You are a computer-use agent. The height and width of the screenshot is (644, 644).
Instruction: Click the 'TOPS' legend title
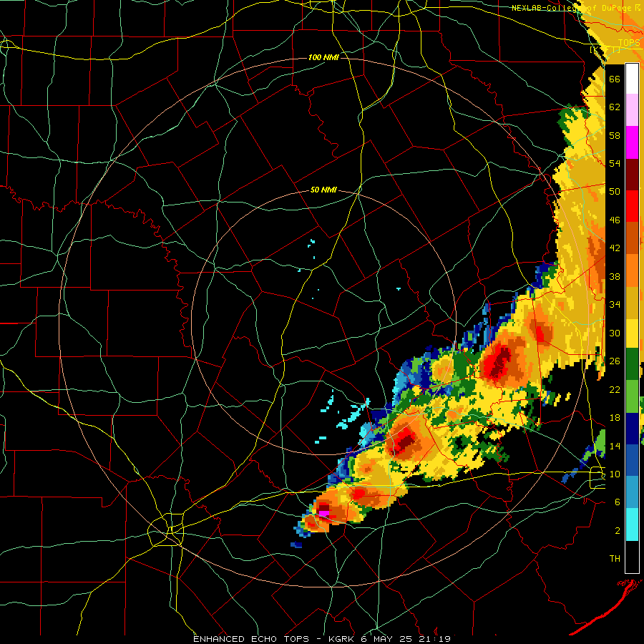pos(629,43)
